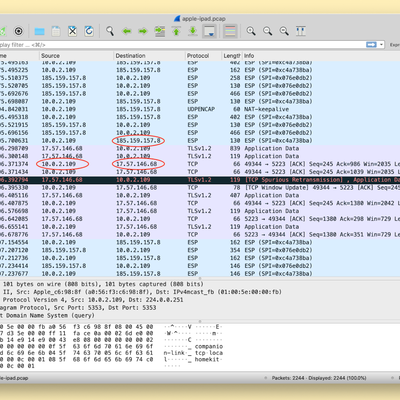
Task: Go forward in packet history arrow
Action: (143, 31)
